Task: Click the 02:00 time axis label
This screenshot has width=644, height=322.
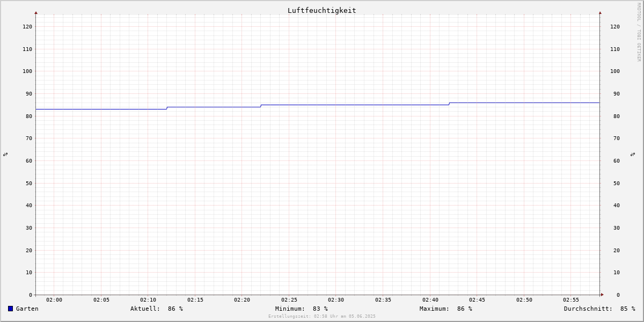Action: (54, 300)
